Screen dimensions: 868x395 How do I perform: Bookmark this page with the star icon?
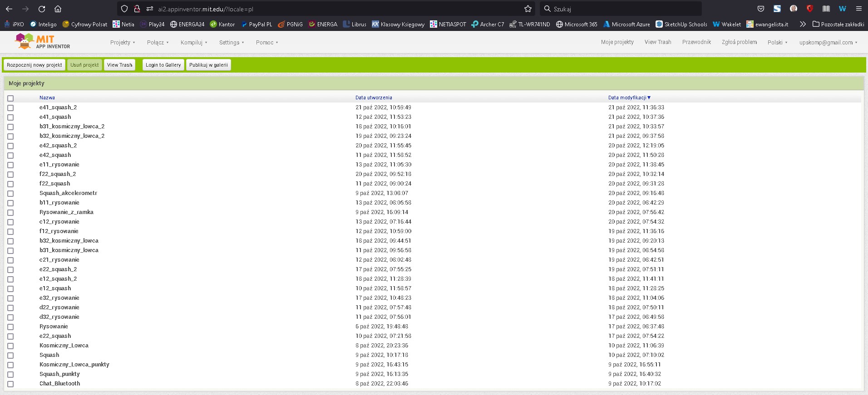(528, 9)
